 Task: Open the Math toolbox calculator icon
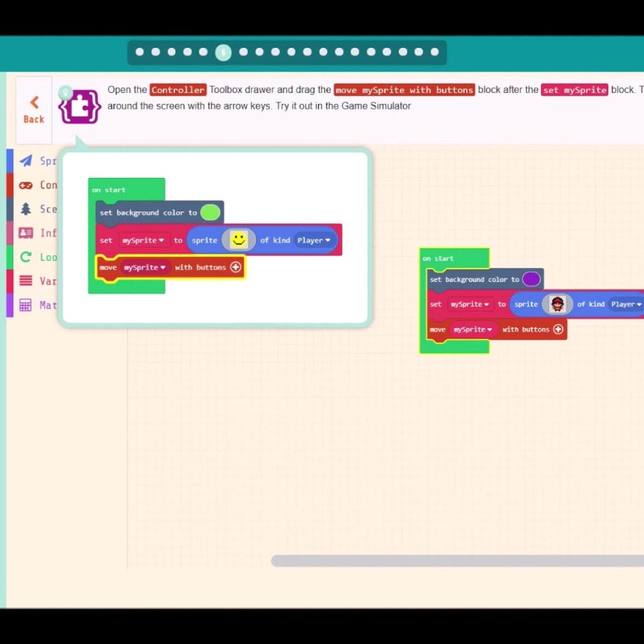pos(25,305)
